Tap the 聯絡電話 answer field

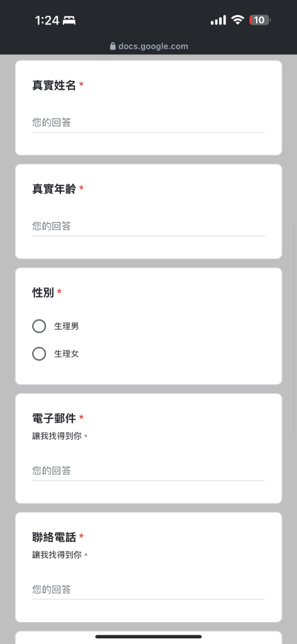[148, 590]
